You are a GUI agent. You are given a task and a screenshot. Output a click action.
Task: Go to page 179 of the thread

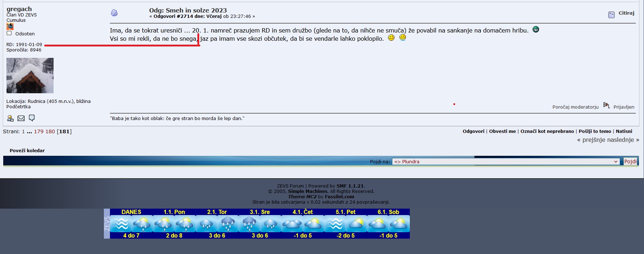pos(39,131)
